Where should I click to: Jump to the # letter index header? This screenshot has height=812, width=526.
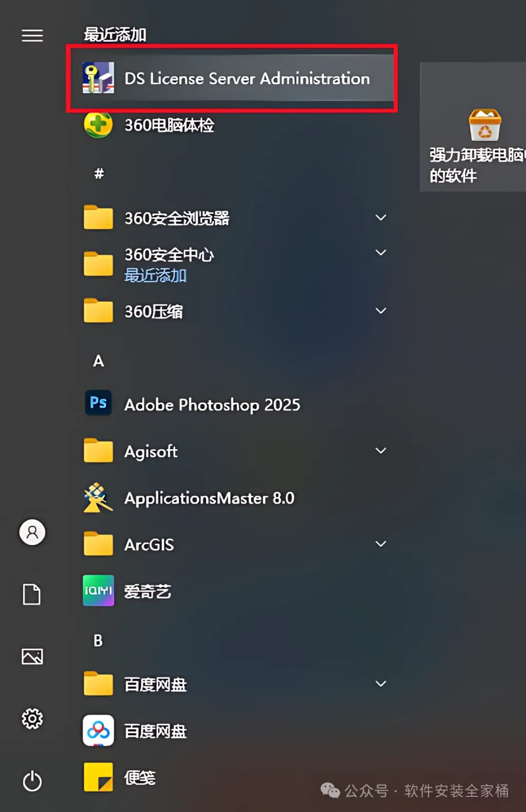click(x=99, y=173)
